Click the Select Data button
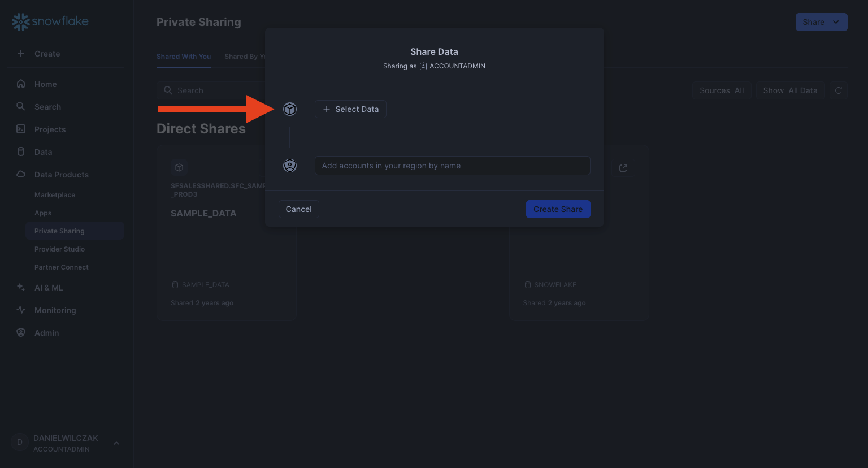Screen dimensions: 868x468 [x=350, y=109]
